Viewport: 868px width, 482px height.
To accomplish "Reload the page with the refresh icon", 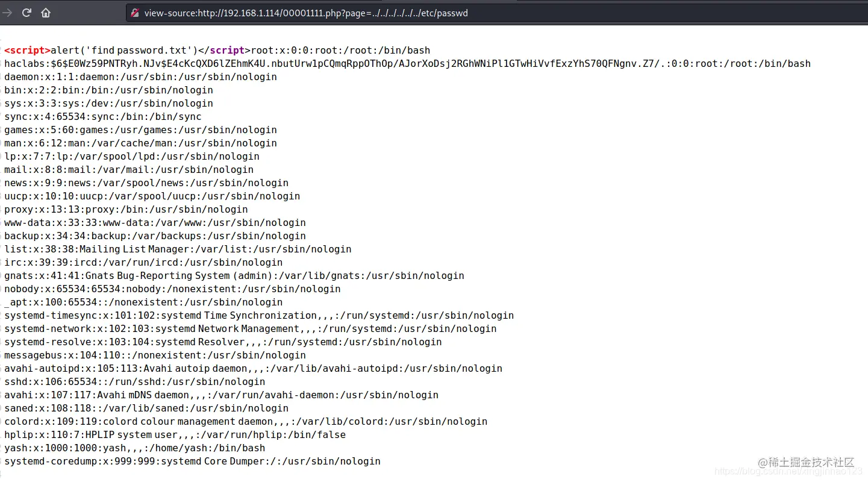I will 27,13.
